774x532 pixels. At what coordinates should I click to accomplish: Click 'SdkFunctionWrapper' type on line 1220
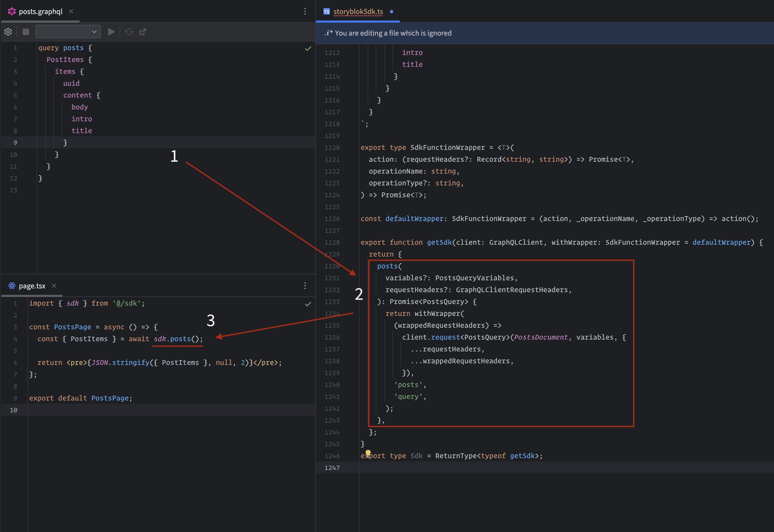(447, 147)
